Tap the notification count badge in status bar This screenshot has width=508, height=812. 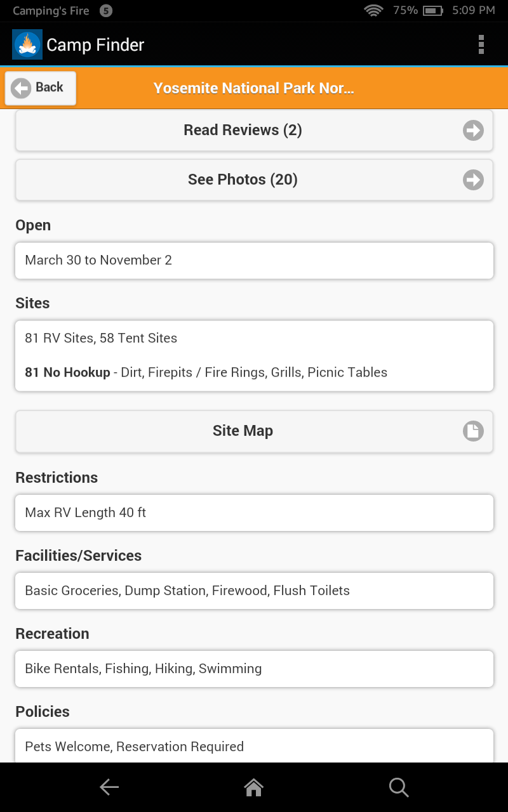tap(106, 11)
